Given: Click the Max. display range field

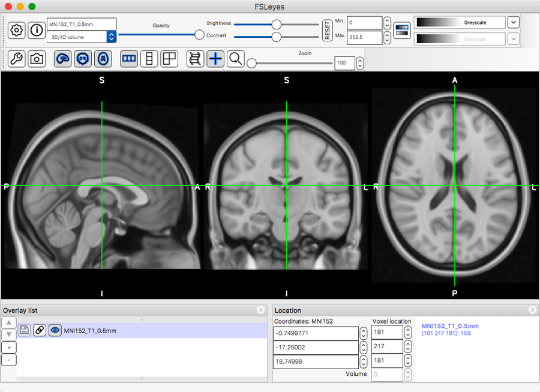Looking at the screenshot, I should [x=364, y=38].
